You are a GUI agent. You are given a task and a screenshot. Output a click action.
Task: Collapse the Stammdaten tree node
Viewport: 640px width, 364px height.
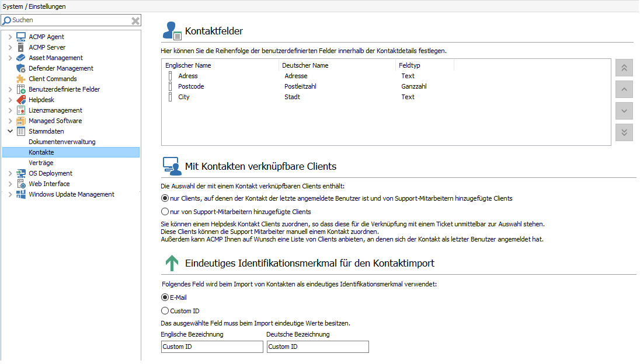click(10, 131)
